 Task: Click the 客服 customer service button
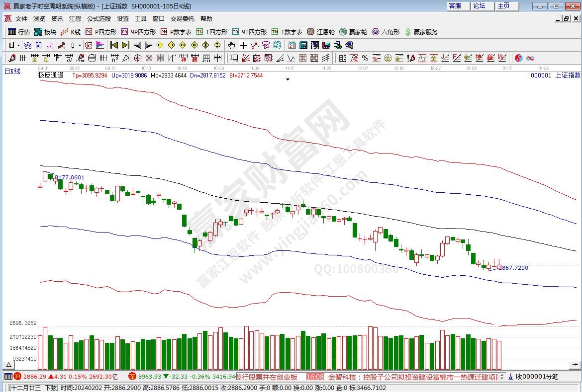pyautogui.click(x=455, y=6)
